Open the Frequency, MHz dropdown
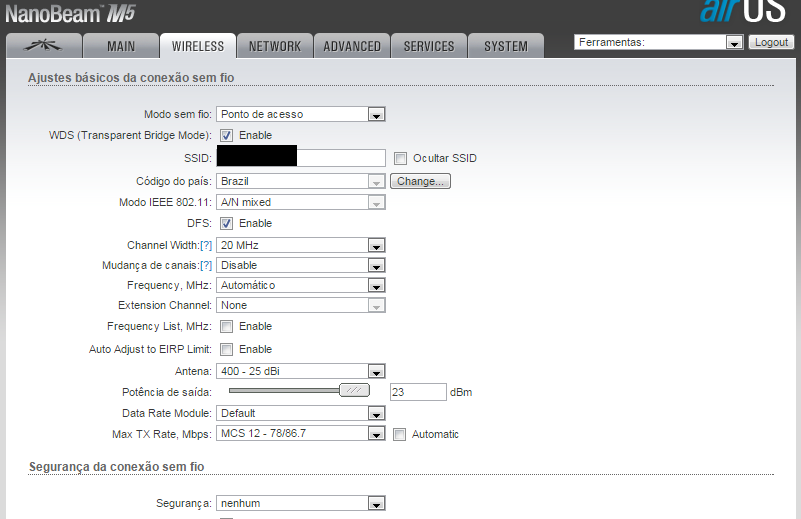801x519 pixels. pyautogui.click(x=300, y=285)
